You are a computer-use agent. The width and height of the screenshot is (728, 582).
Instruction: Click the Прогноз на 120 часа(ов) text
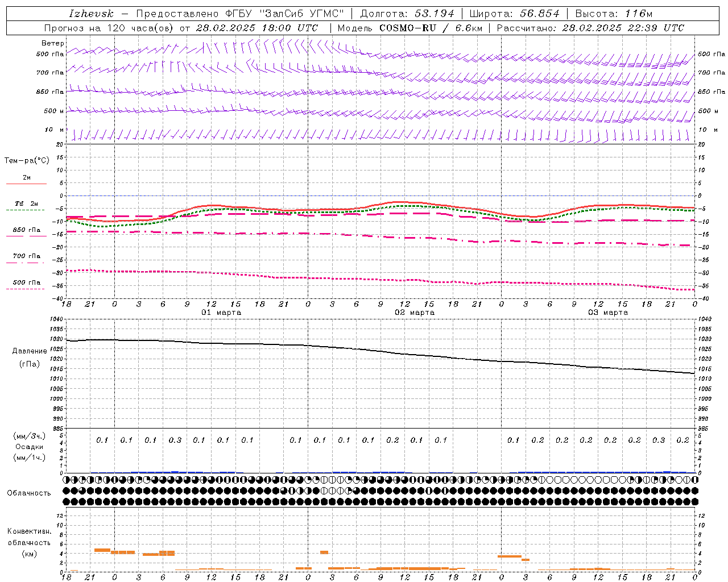[x=109, y=28]
